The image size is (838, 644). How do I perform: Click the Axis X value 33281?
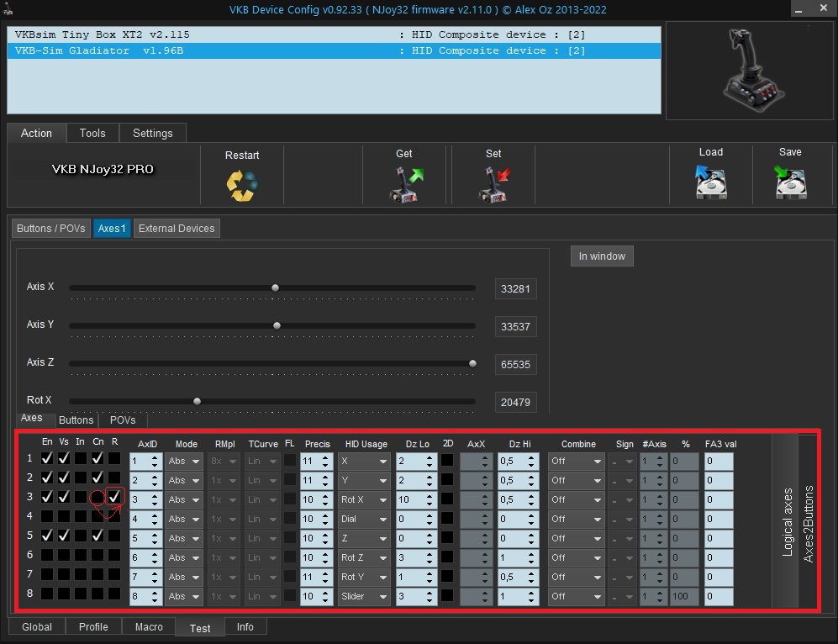(516, 289)
